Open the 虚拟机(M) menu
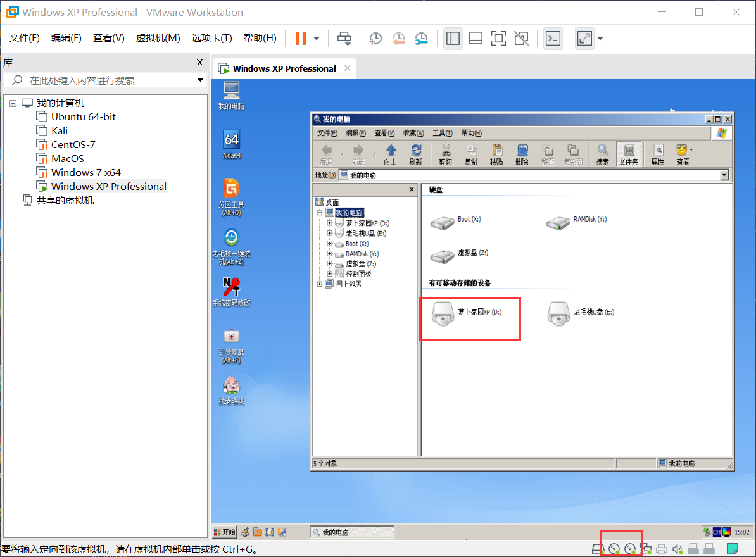Image resolution: width=756 pixels, height=557 pixels. (158, 37)
